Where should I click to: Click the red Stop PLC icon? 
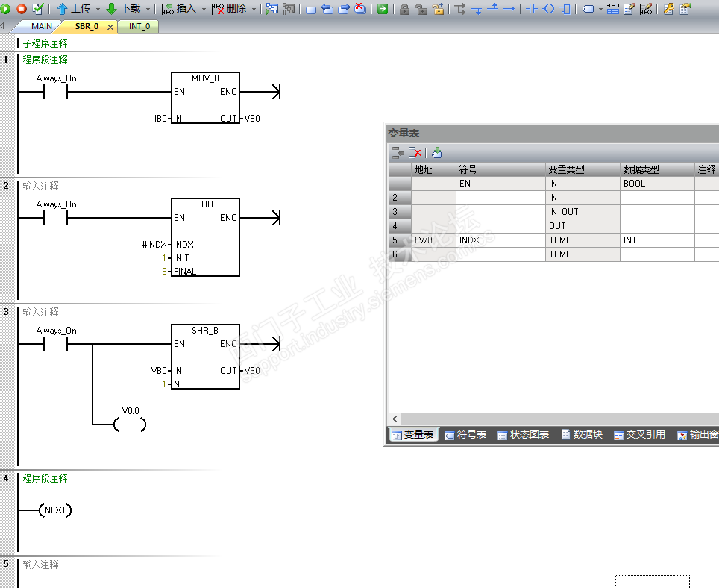click(22, 9)
